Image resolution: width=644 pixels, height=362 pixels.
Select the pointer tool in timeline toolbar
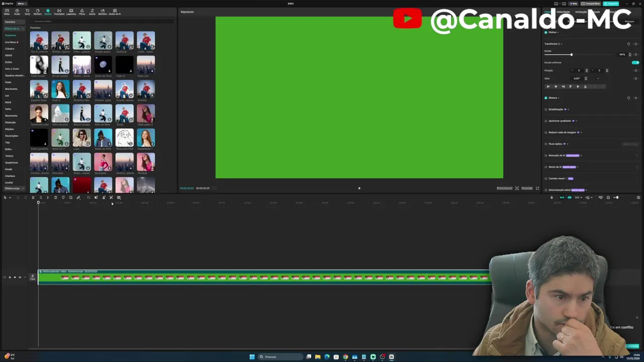[x=5, y=198]
